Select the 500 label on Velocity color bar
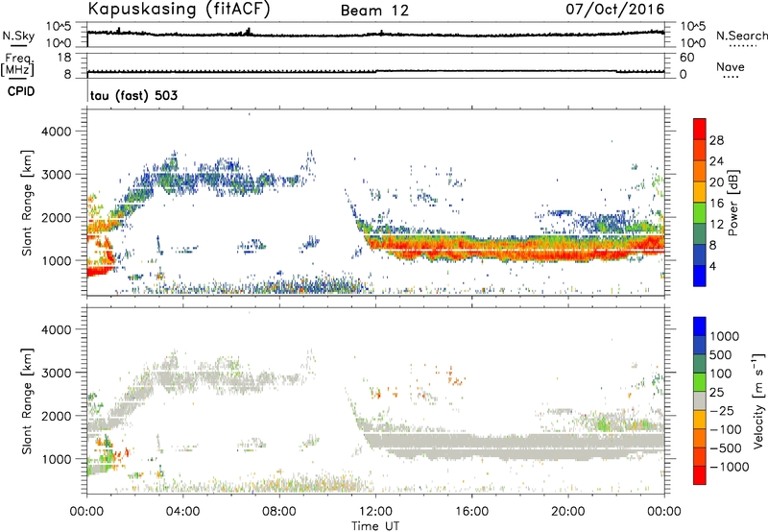 point(722,354)
